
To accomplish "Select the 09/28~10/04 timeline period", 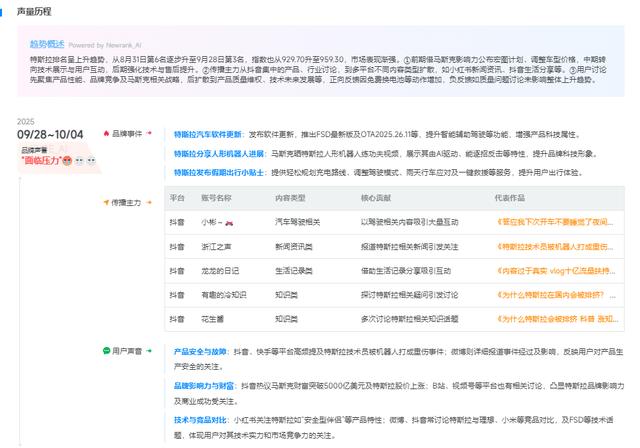I will pos(50,134).
